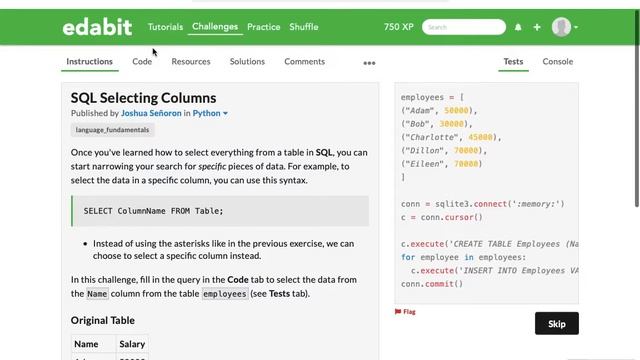
Task: Flag this challenge
Action: click(x=405, y=312)
